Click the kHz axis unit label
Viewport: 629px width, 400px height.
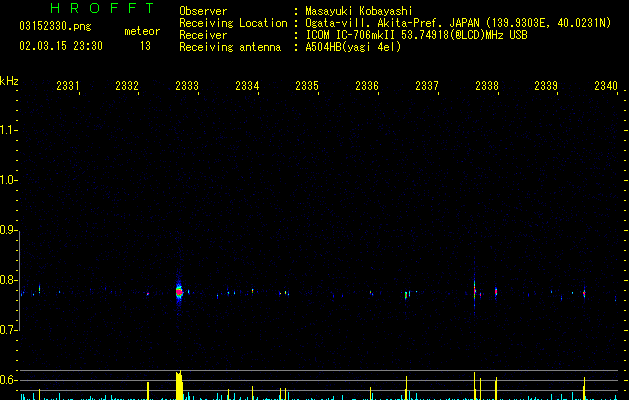[9, 81]
